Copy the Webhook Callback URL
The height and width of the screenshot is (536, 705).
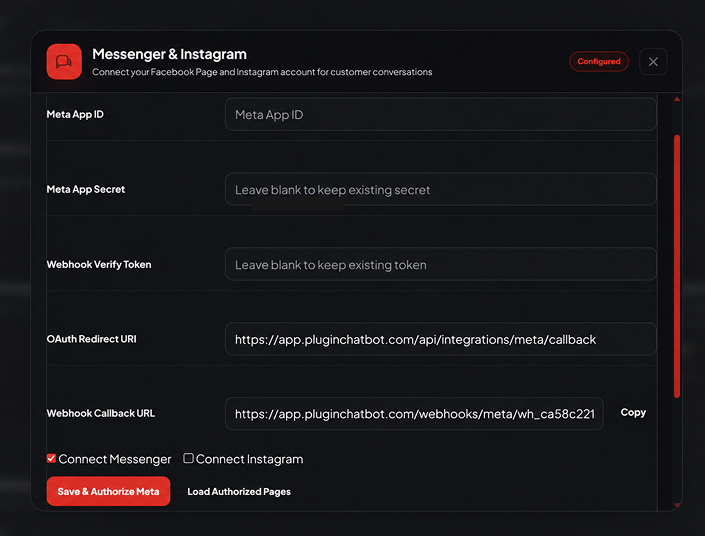pyautogui.click(x=633, y=413)
